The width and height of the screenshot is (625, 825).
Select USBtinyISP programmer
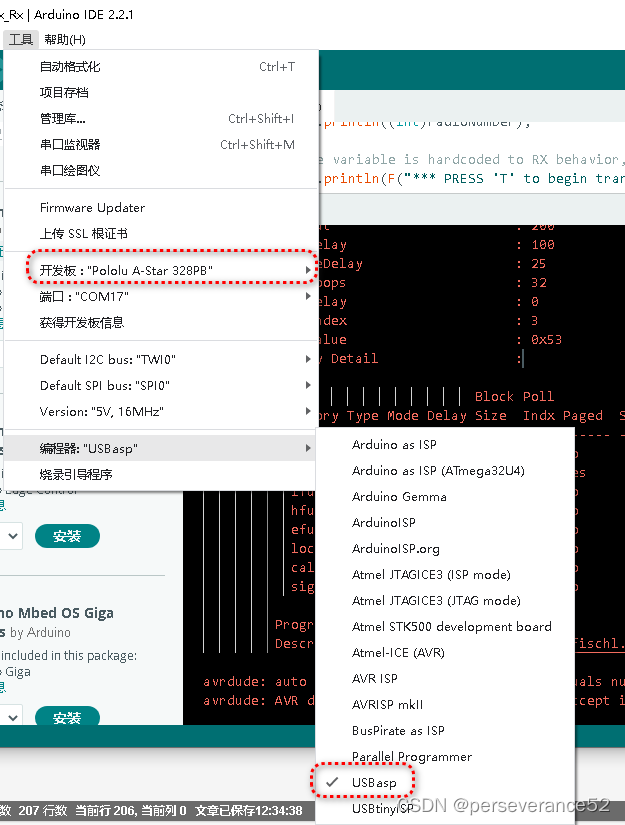click(445, 809)
